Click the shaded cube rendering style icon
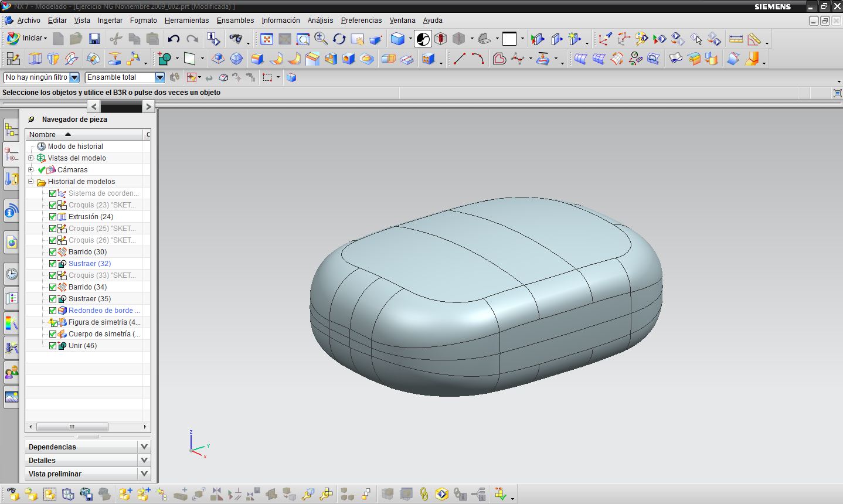This screenshot has width=843, height=504. point(397,39)
